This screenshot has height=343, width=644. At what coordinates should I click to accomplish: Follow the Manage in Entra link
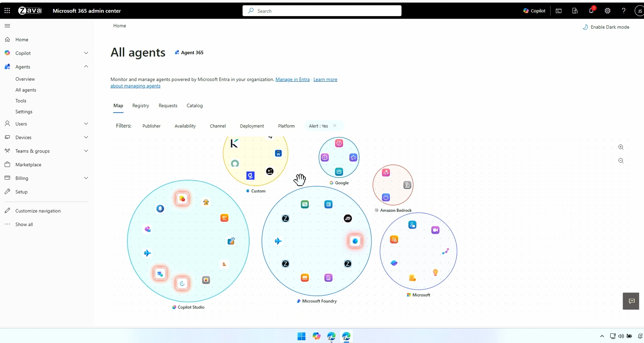coord(292,80)
